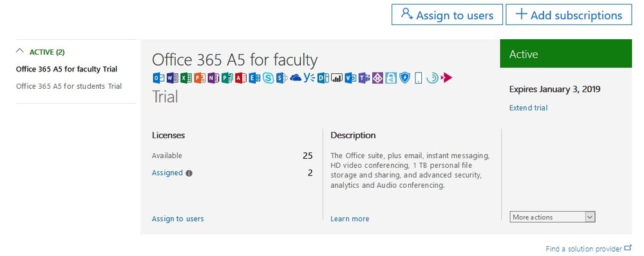Click the Assign to users button at top

[447, 15]
